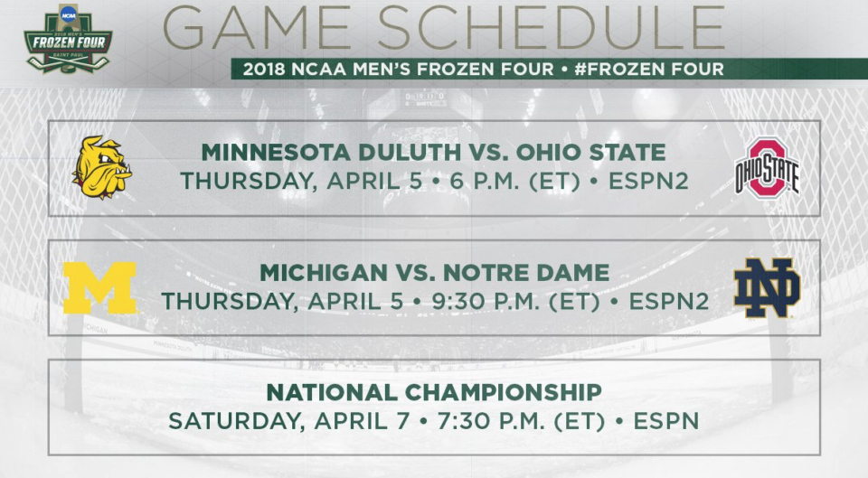
Task: Click the NCAA badge atop the Frozen Four logo
Action: click(x=69, y=15)
